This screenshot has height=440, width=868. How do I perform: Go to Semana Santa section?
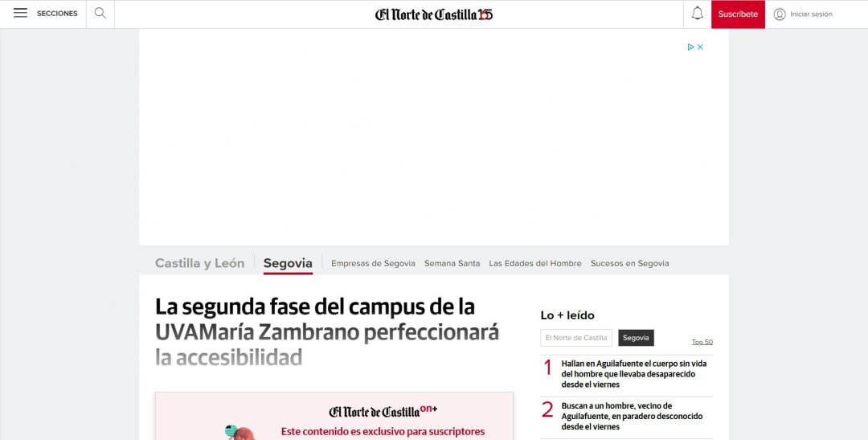[452, 264]
